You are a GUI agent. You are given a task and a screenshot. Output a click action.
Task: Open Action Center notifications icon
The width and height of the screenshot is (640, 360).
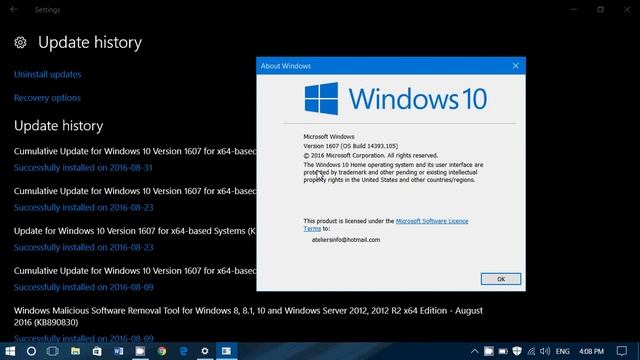pos(622,351)
